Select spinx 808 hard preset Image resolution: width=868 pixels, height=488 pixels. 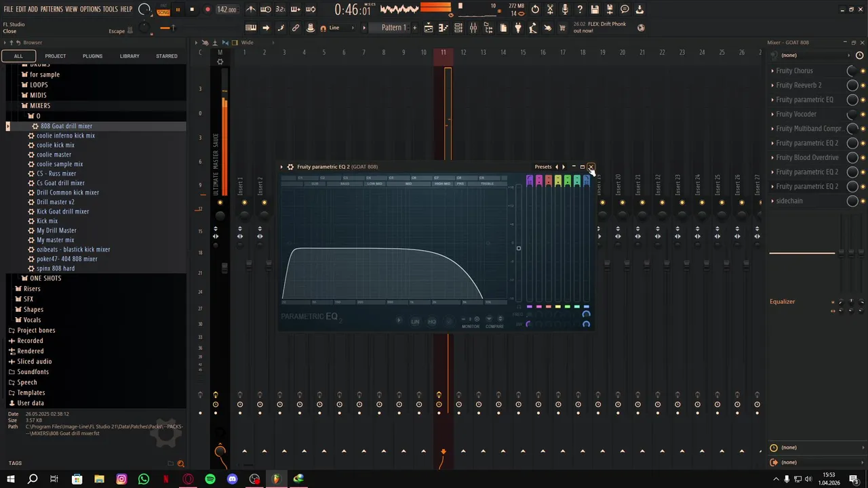tap(56, 268)
